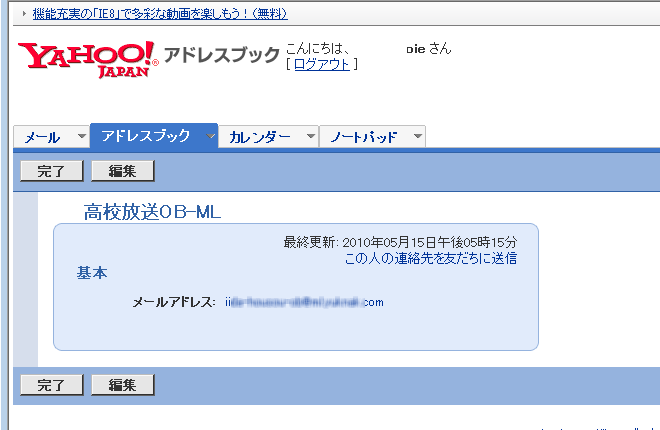
Task: Expand the メール tab dropdown arrow
Action: click(81, 137)
